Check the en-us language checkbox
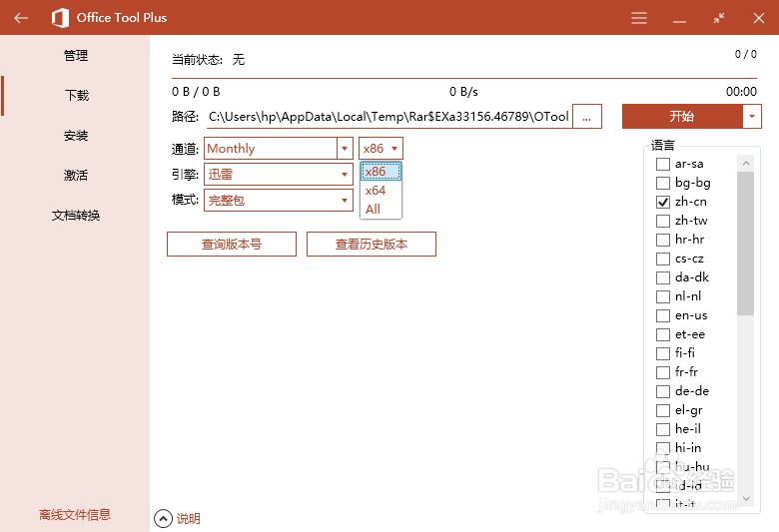This screenshot has width=779, height=532. pos(663,316)
